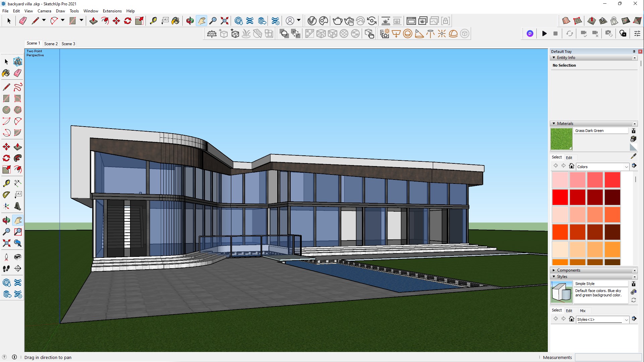The image size is (644, 362).
Task: Expand the Components panel
Action: click(x=554, y=270)
